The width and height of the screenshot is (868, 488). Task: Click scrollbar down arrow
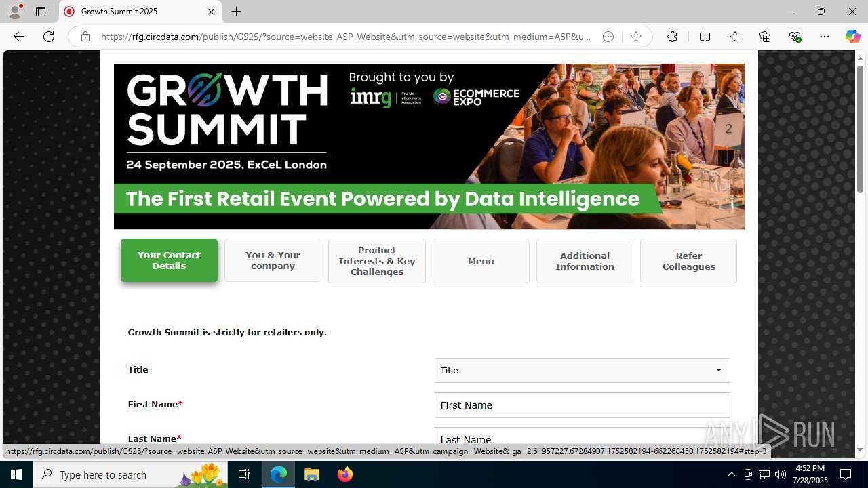click(860, 450)
